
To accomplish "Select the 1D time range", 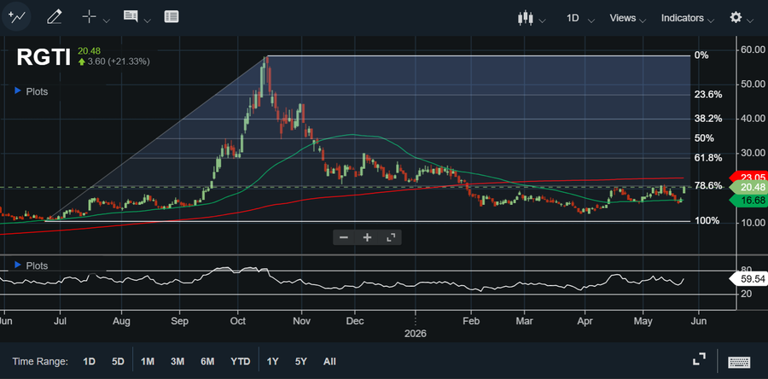I will coord(89,362).
